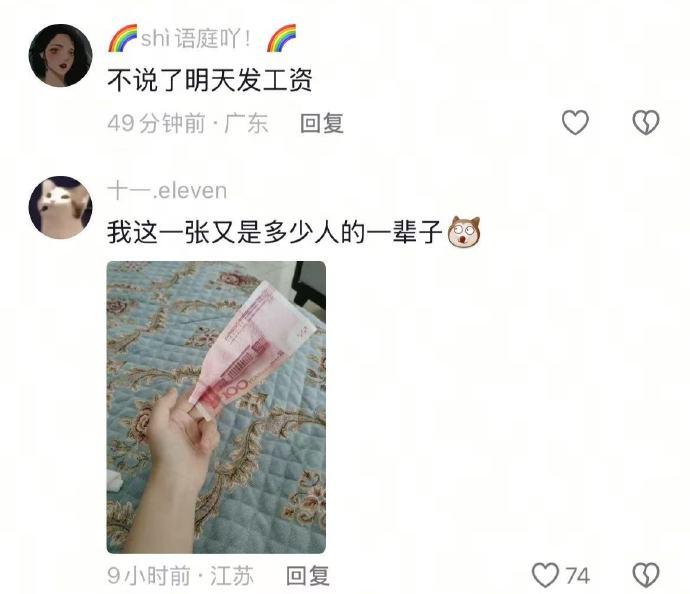Tap broken heart on 十一.eleven's comment

click(646, 575)
